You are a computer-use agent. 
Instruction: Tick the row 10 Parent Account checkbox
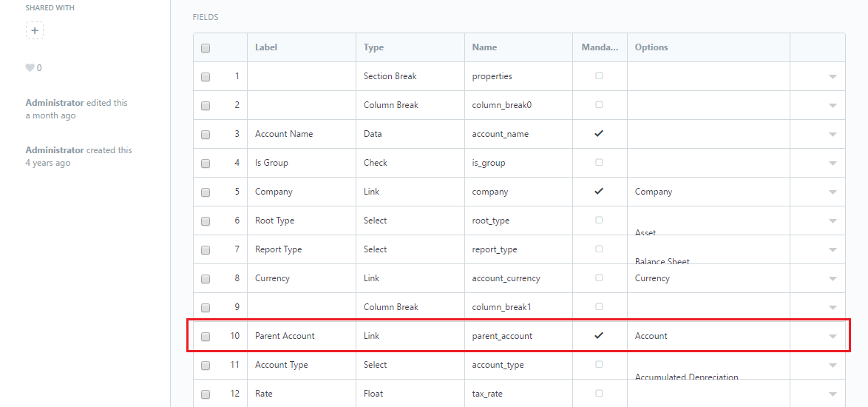click(x=206, y=336)
